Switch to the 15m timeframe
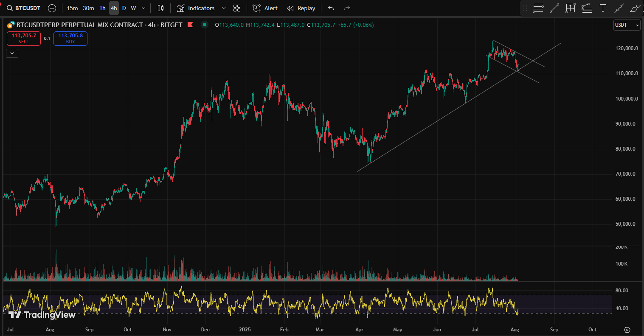Screen dimensions: 644x336 coord(72,8)
